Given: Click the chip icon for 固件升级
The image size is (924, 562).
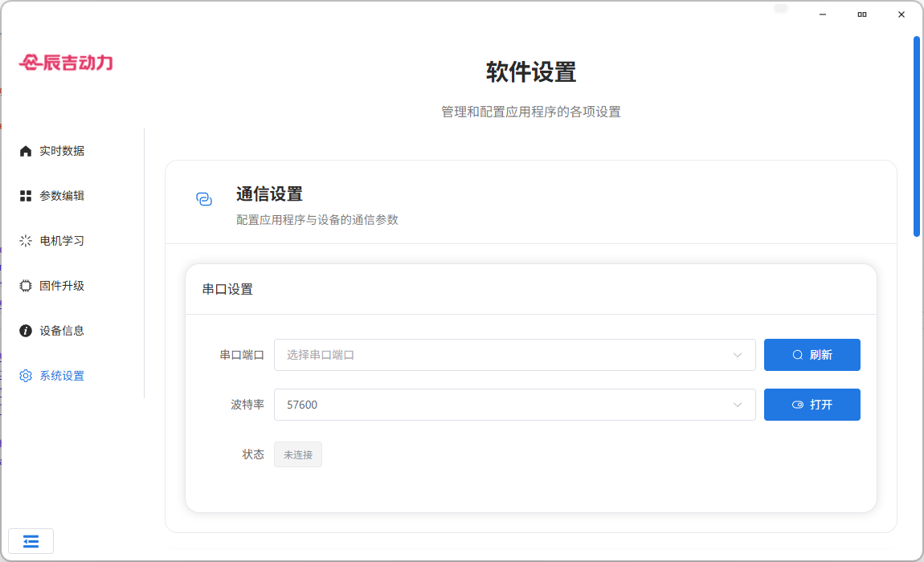Looking at the screenshot, I should [x=26, y=286].
